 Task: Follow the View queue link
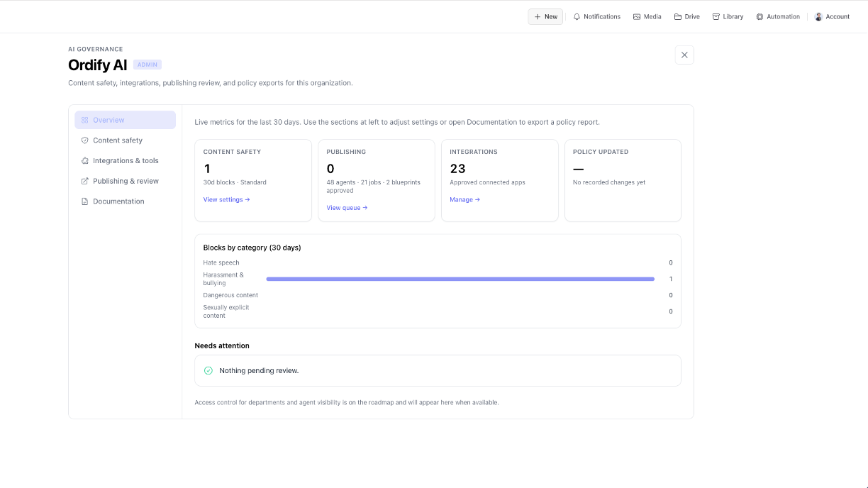click(347, 208)
